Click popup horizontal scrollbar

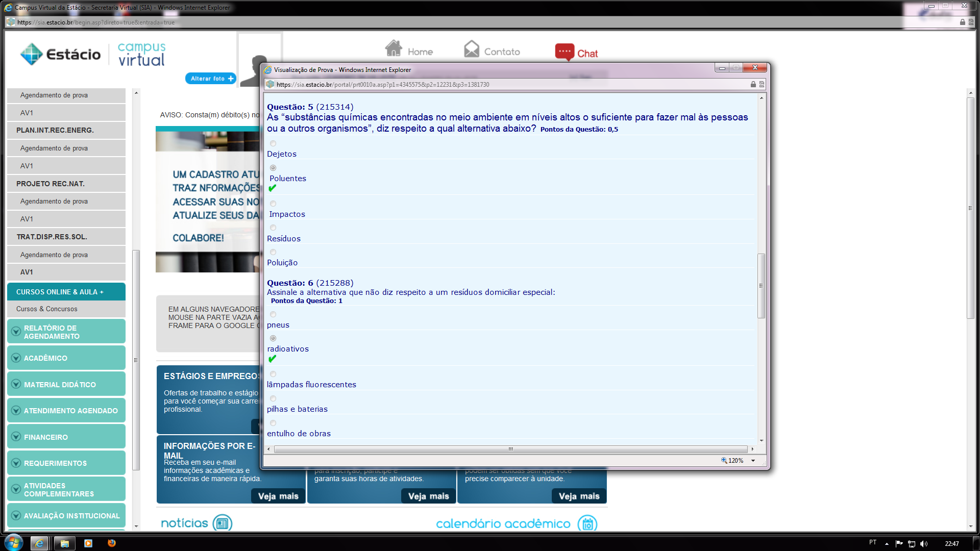click(x=510, y=449)
